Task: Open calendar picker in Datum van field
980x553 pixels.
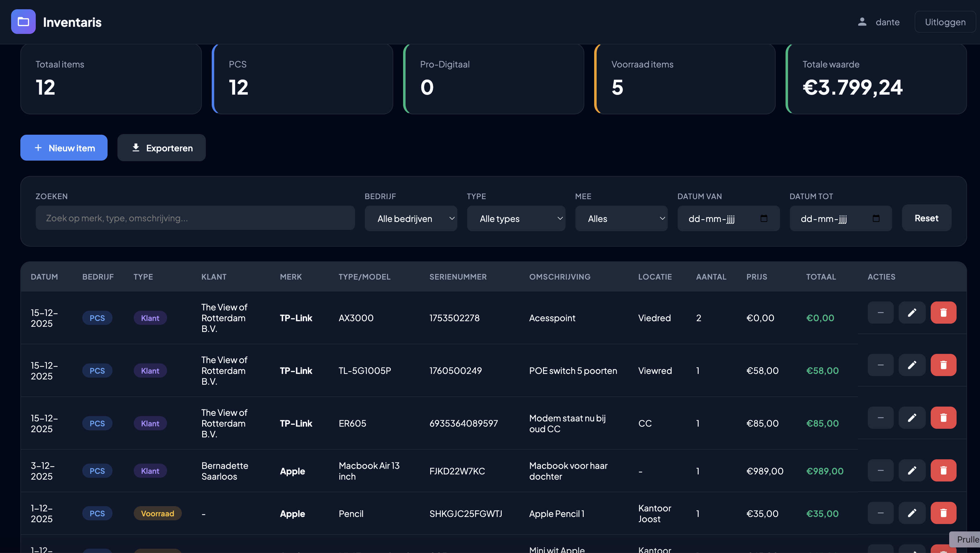Action: (x=764, y=219)
